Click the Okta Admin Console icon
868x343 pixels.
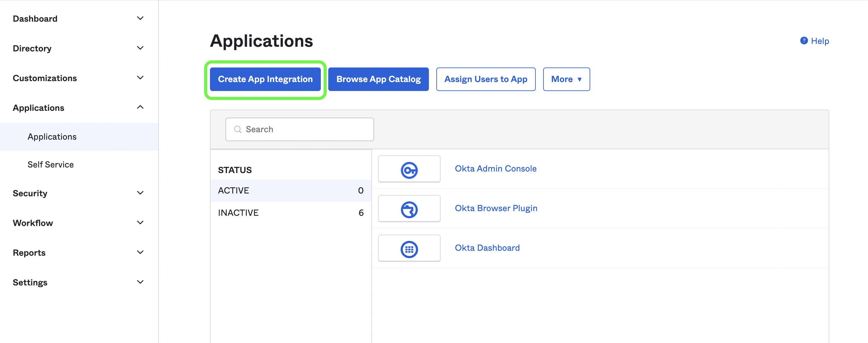(409, 169)
